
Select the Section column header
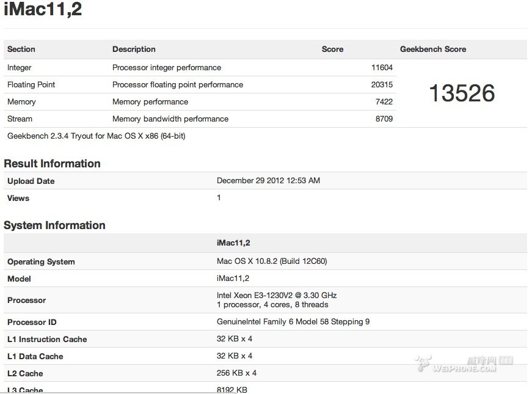pyautogui.click(x=21, y=49)
